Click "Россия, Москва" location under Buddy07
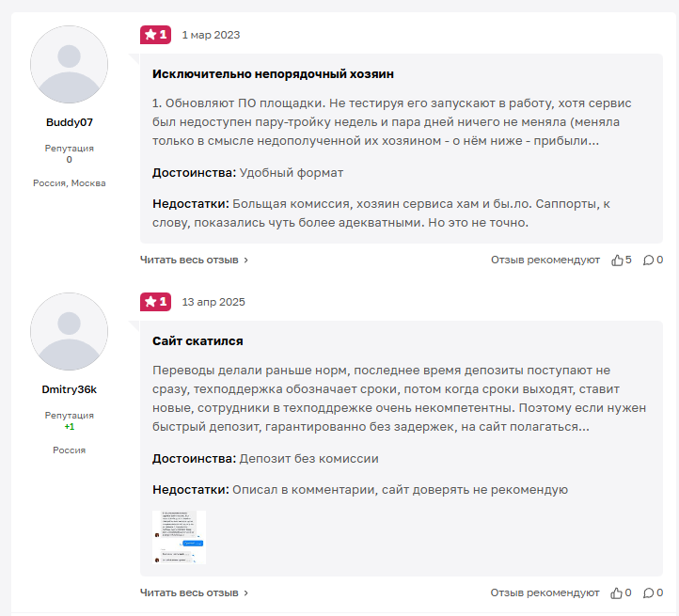 [70, 183]
